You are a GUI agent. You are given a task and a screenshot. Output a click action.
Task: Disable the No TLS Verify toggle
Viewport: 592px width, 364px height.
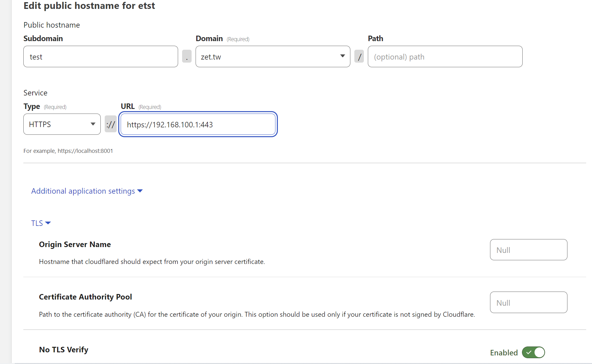click(533, 352)
